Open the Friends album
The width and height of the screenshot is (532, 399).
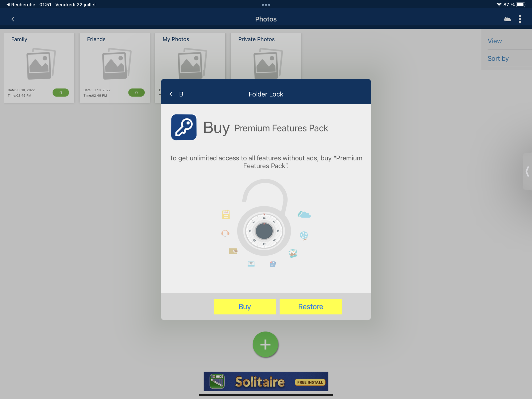tap(115, 68)
